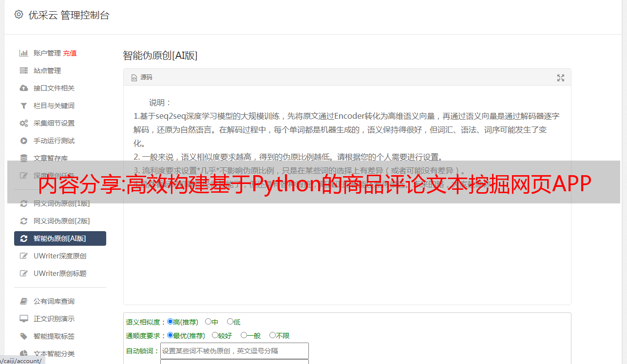This screenshot has width=627, height=364.
Task: Click the settings gear icon beside 优采云
Action: 19,15
